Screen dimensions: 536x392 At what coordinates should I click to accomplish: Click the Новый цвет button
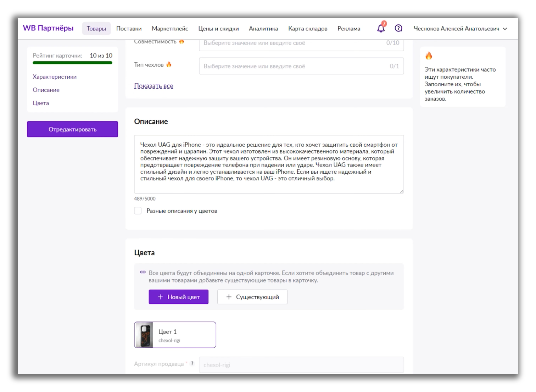click(178, 297)
